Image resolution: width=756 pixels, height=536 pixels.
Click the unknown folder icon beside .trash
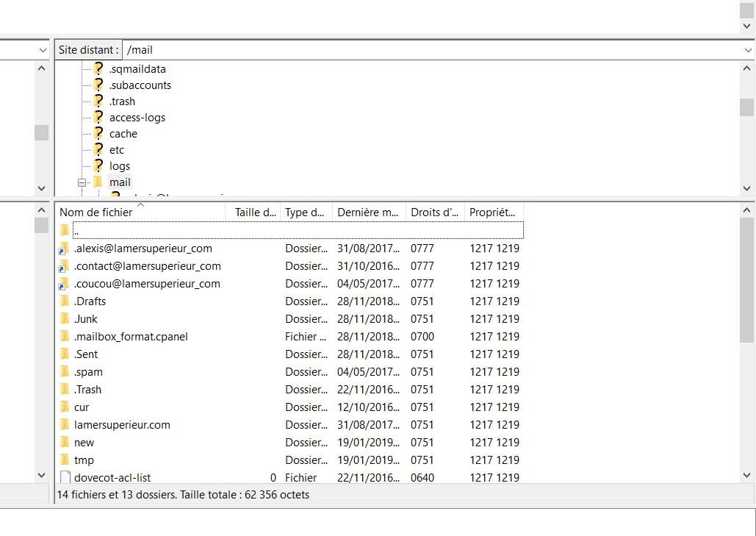pos(98,101)
